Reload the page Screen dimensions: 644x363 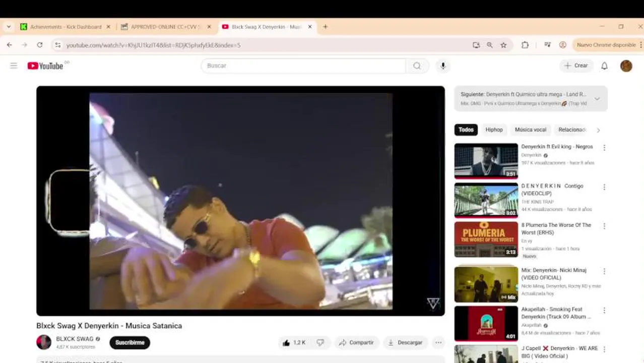[x=39, y=45]
